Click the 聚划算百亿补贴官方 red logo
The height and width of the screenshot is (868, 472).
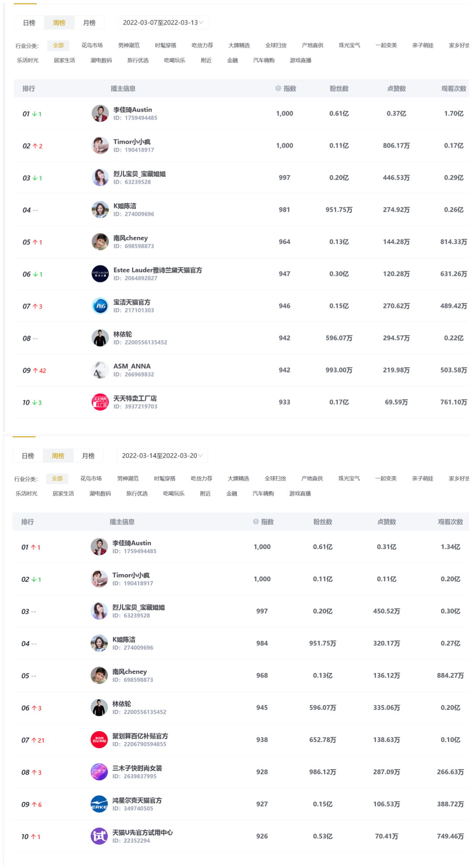(99, 739)
